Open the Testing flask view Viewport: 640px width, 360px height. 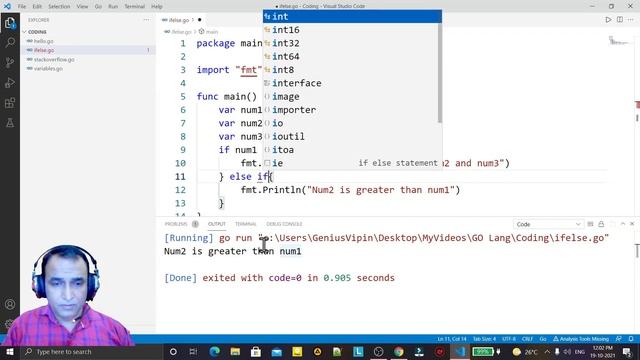10,122
